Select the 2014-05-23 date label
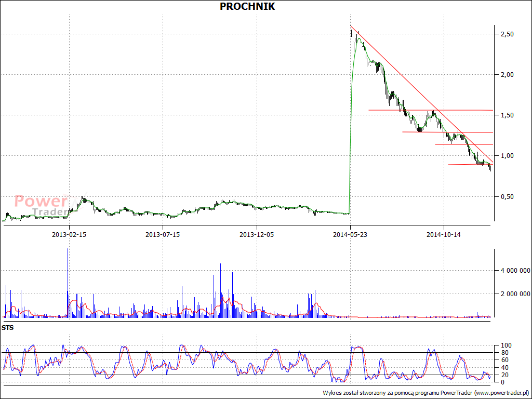The image size is (532, 399). point(350,234)
